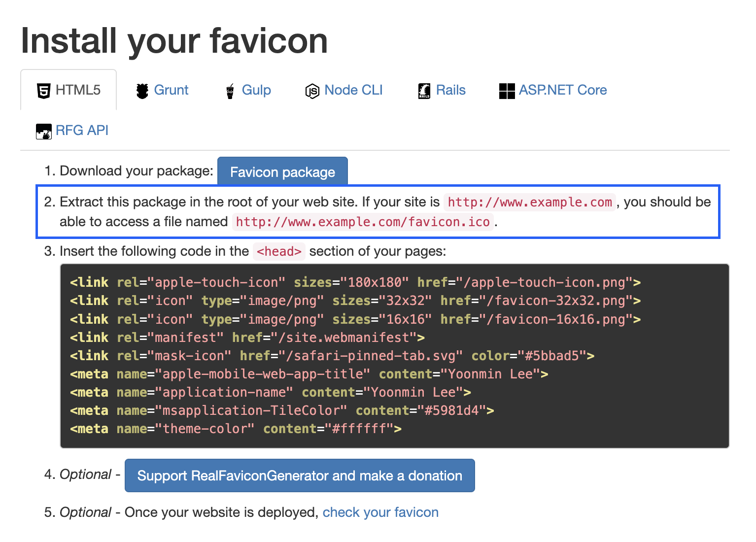Download the Favicon package

pos(282,171)
